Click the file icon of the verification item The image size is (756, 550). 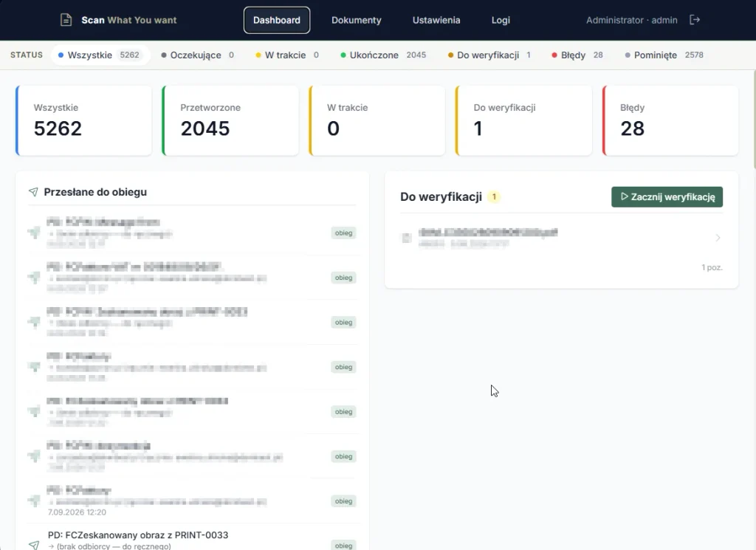coord(407,238)
